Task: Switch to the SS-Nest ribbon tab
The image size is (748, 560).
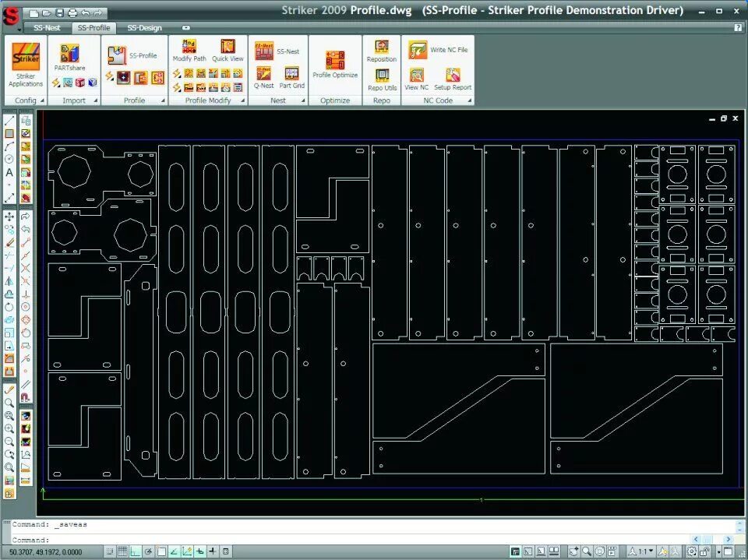Action: point(47,28)
